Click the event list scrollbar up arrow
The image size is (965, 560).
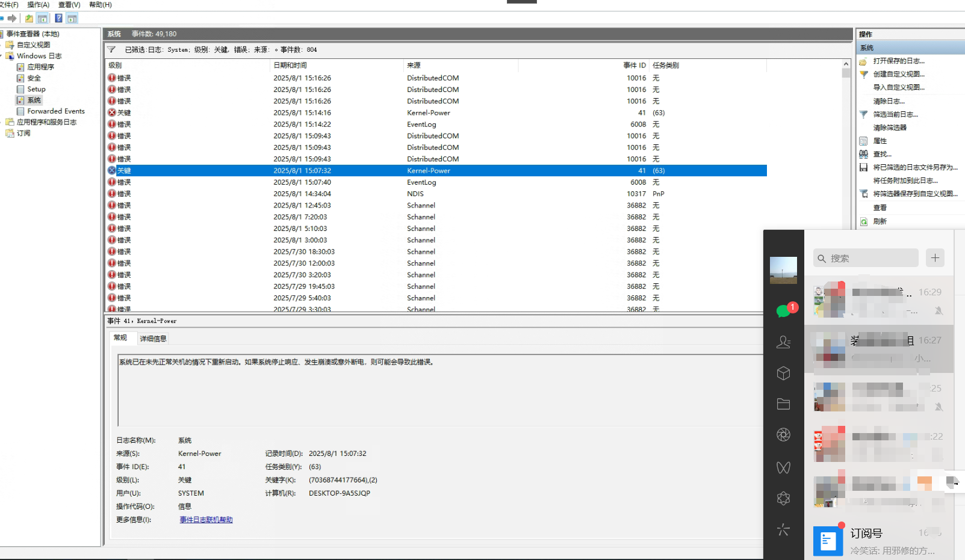(x=846, y=64)
